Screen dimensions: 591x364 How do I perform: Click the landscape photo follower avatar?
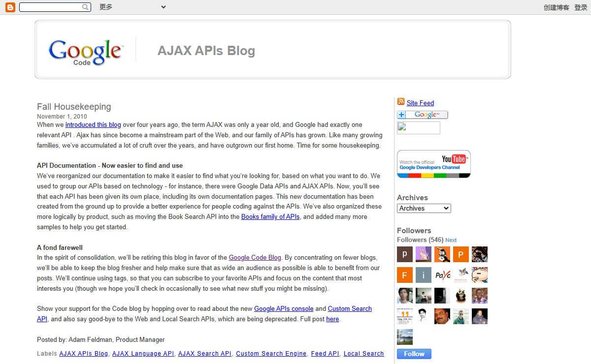tap(405, 337)
